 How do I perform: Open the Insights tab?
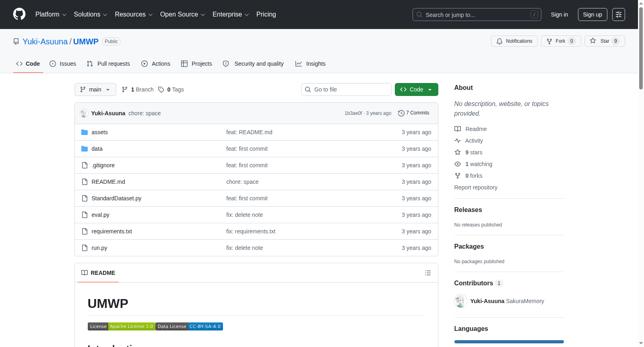(x=310, y=64)
